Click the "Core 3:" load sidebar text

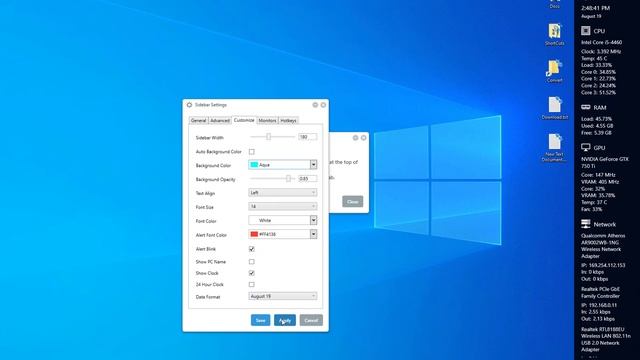(x=598, y=93)
